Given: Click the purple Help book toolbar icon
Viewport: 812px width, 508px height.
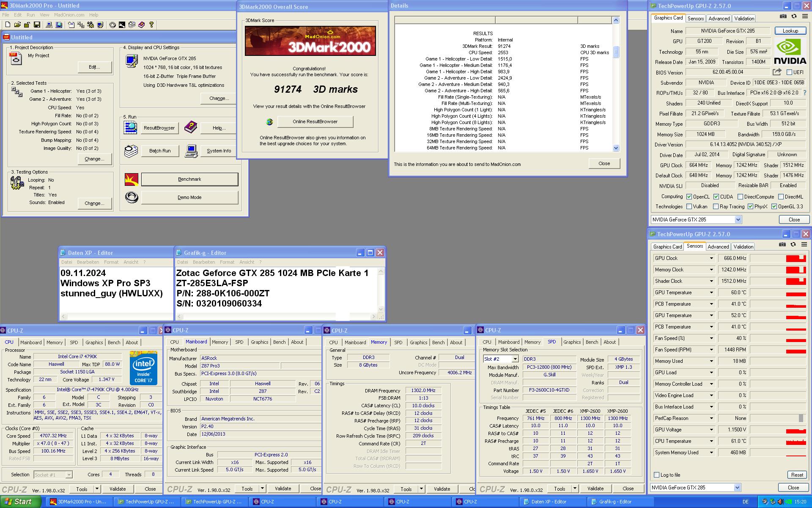Looking at the screenshot, I should (x=141, y=25).
